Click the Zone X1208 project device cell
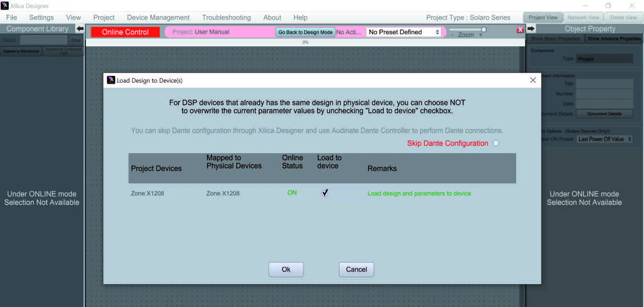 pyautogui.click(x=147, y=193)
